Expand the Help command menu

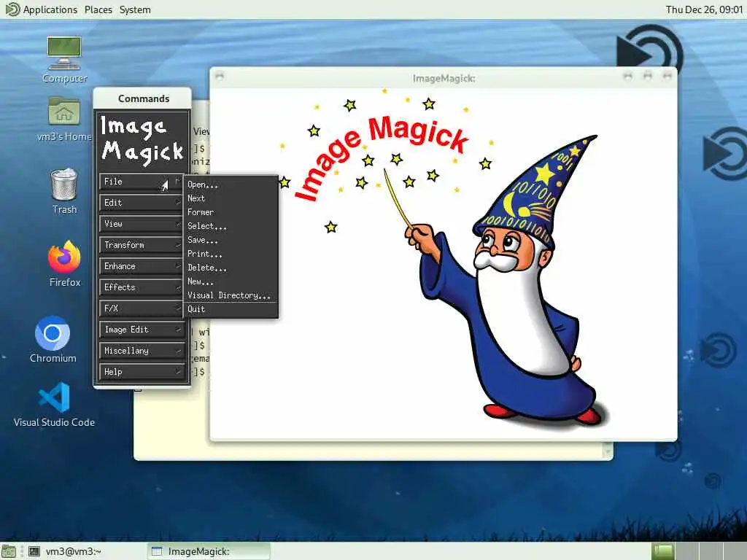[142, 372]
